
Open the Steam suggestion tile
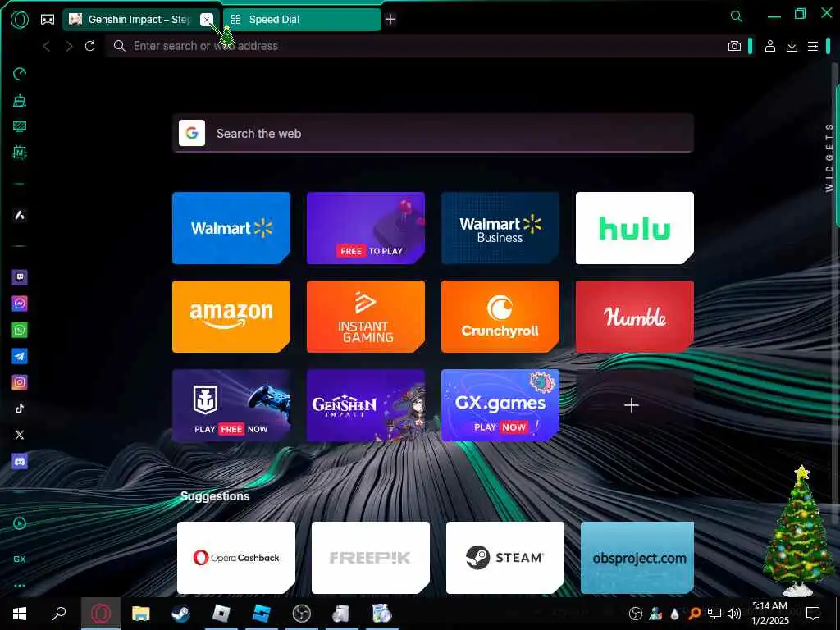[x=505, y=558]
